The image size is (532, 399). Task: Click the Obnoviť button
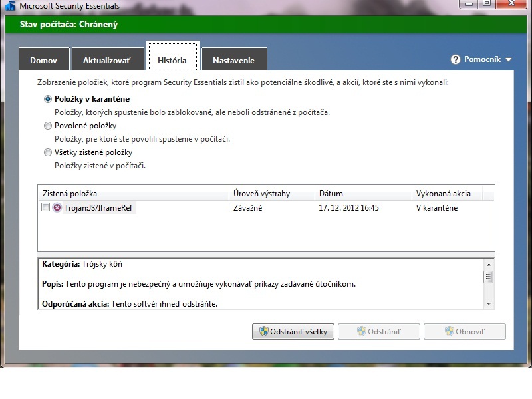tap(464, 332)
